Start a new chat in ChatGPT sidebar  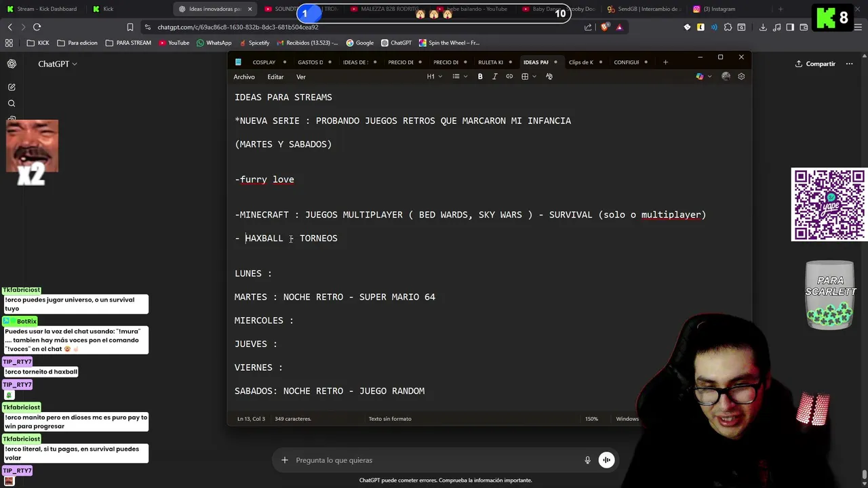click(12, 87)
